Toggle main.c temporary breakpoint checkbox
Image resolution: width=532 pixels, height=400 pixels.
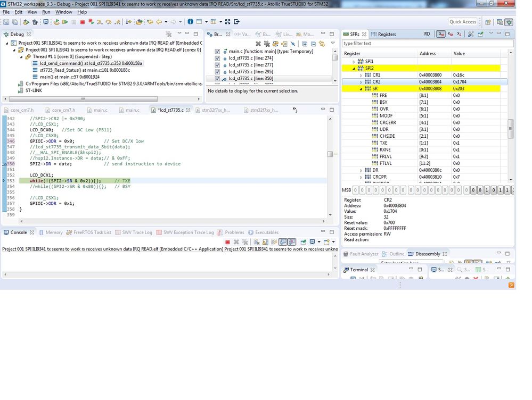tap(217, 51)
